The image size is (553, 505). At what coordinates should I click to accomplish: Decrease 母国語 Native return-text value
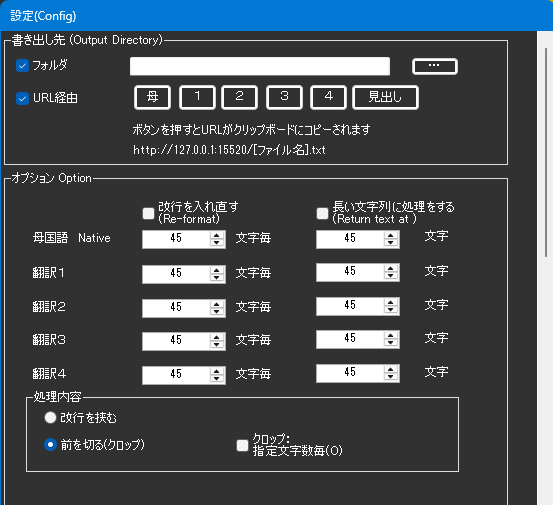391,243
